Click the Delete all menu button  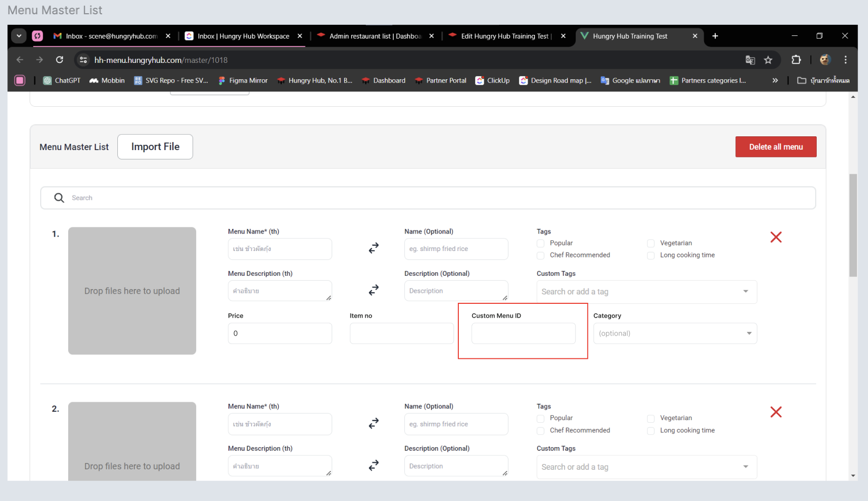point(775,147)
